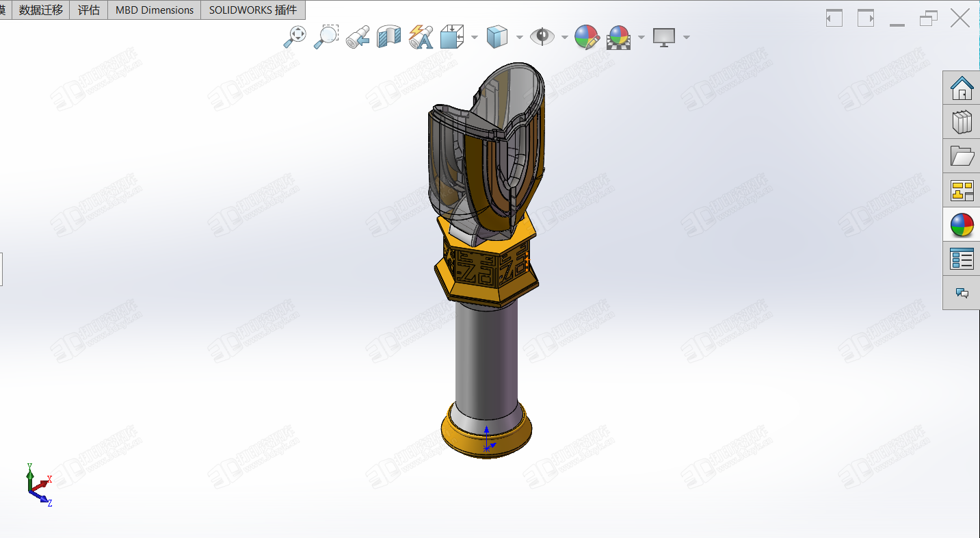Expand the Hide/Show Items dropdown arrow
Screen dimensions: 980x538
pos(565,37)
